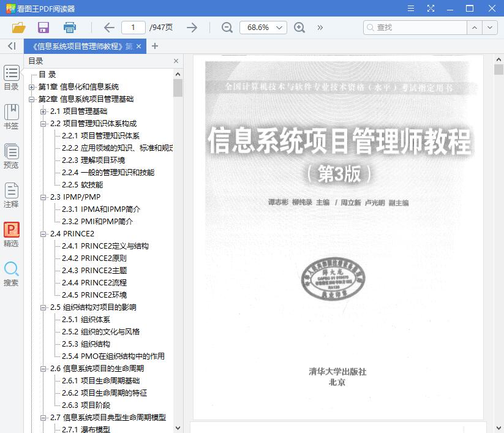Collapse the 2.4 PRINCE2 node
This screenshot has width=504, height=433.
[43, 234]
